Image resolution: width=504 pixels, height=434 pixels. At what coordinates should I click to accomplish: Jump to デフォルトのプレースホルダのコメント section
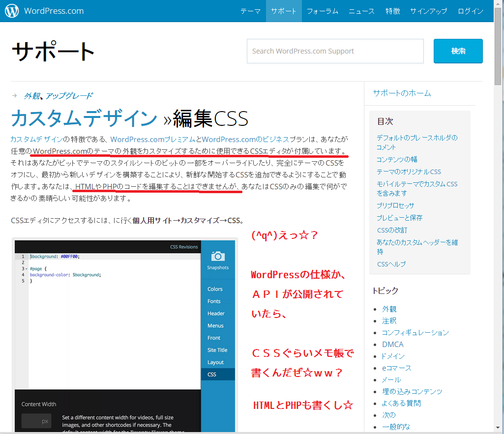417,143
